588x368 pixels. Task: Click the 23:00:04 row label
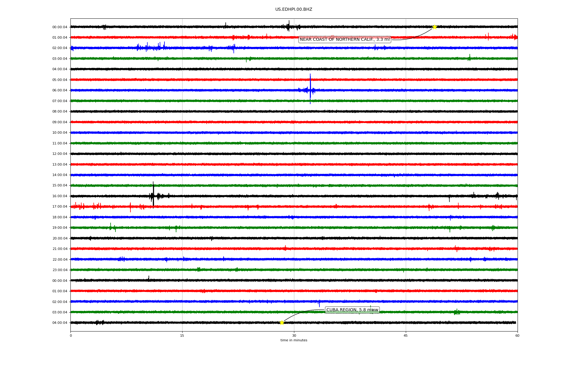[x=60, y=270]
